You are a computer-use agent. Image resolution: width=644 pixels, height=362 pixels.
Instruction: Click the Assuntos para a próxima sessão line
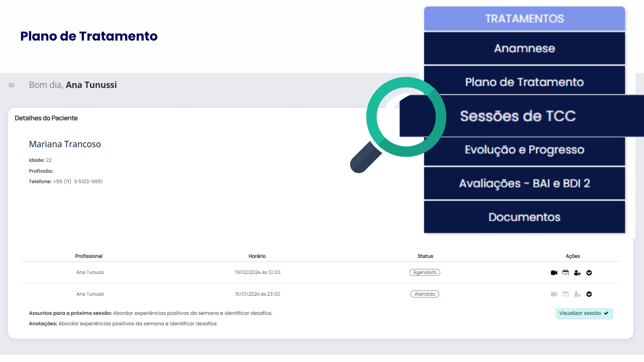[151, 313]
